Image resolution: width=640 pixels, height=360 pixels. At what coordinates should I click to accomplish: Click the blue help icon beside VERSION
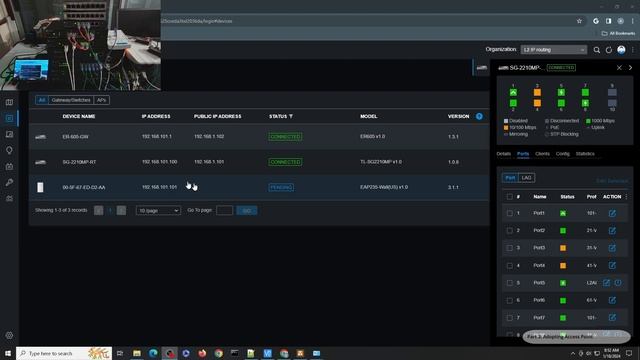[x=479, y=116]
